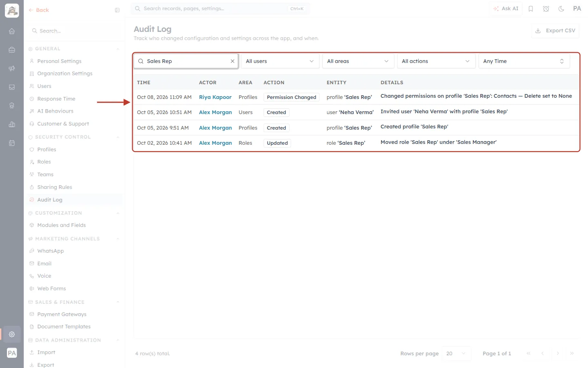This screenshot has width=588, height=368.
Task: Click Riya Kapoor actor link
Action: 215,97
